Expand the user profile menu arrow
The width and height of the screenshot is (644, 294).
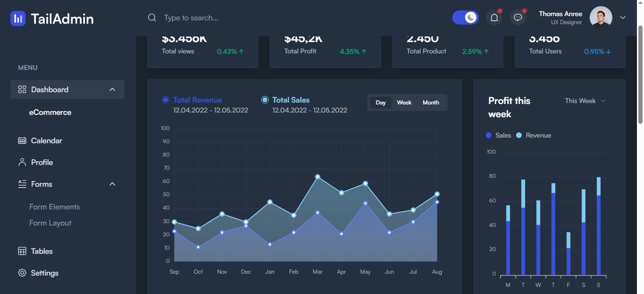tap(623, 17)
